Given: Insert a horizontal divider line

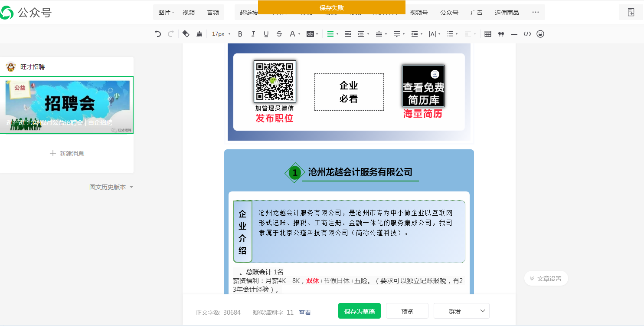Looking at the screenshot, I should point(514,34).
